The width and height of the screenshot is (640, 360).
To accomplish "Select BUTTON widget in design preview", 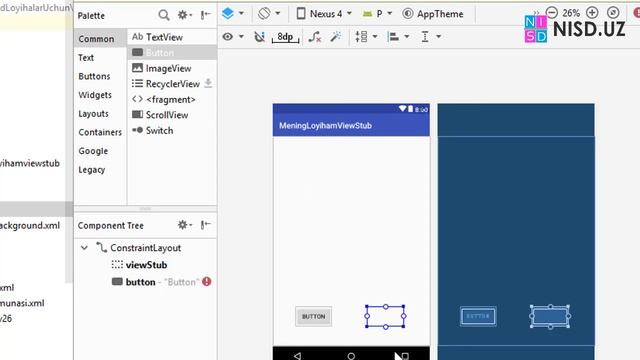I will tap(313, 316).
